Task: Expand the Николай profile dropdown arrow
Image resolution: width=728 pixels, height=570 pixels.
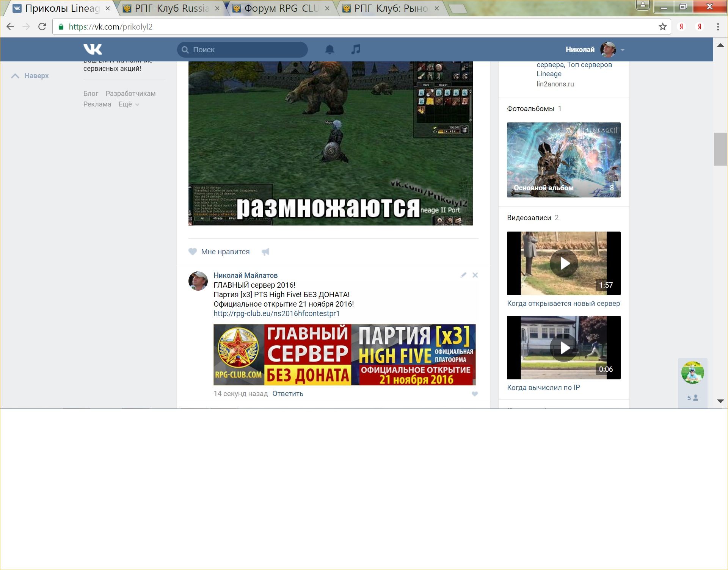Action: [622, 50]
